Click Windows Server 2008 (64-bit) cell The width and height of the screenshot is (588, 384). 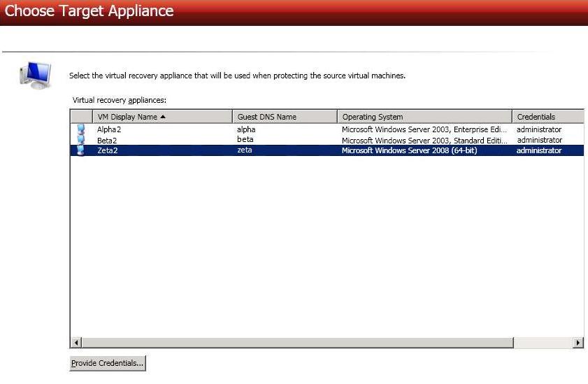(409, 150)
